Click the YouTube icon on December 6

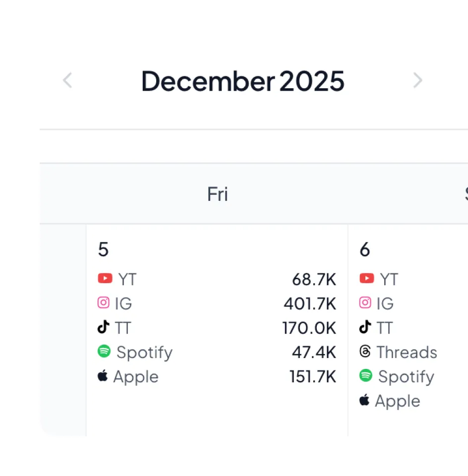(366, 279)
